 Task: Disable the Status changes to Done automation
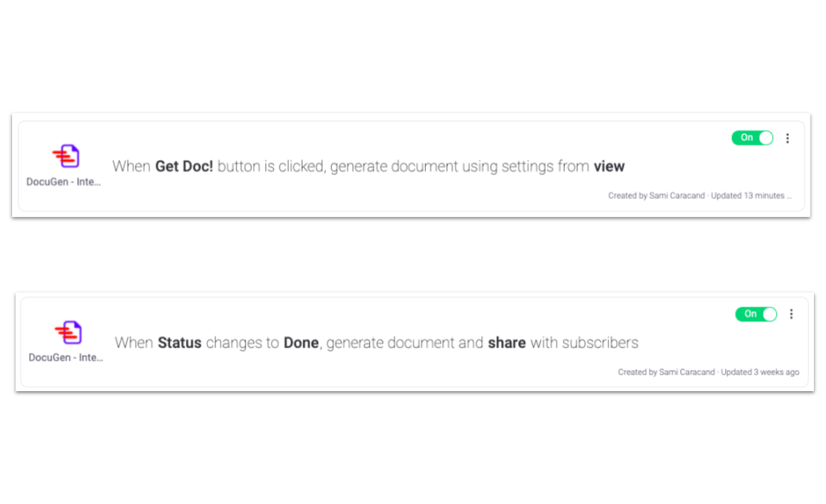click(755, 314)
